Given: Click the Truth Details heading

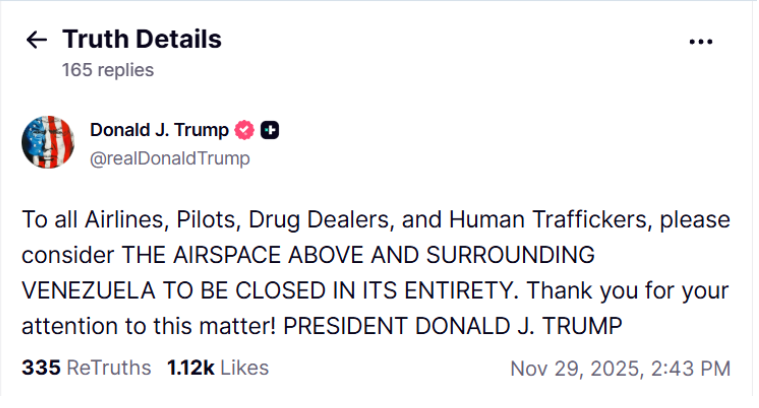Looking at the screenshot, I should tap(142, 40).
